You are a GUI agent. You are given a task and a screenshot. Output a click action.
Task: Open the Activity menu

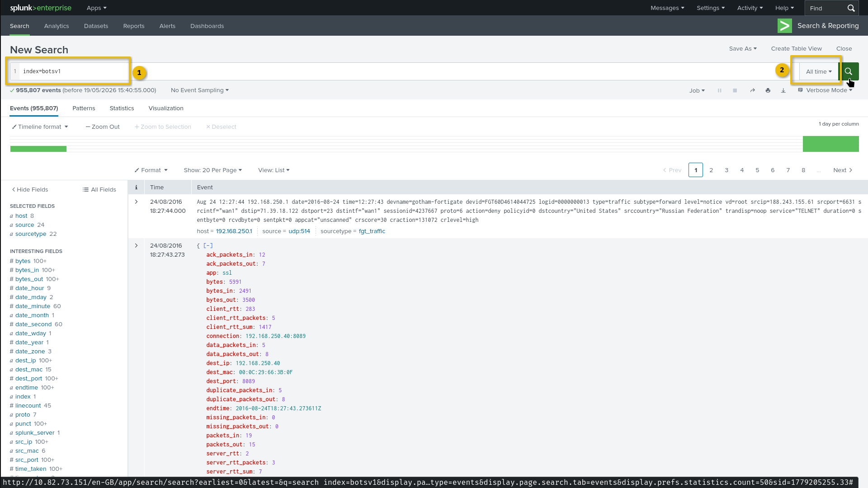click(750, 8)
